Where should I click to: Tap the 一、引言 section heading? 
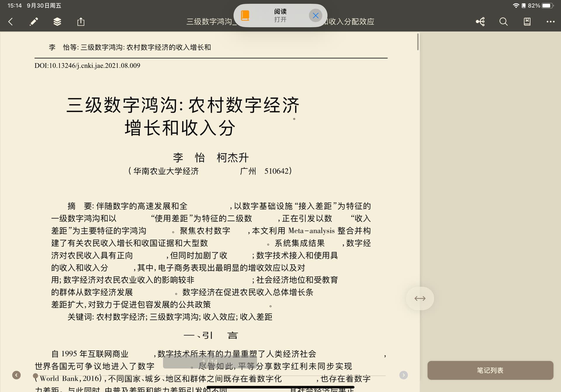(211, 335)
